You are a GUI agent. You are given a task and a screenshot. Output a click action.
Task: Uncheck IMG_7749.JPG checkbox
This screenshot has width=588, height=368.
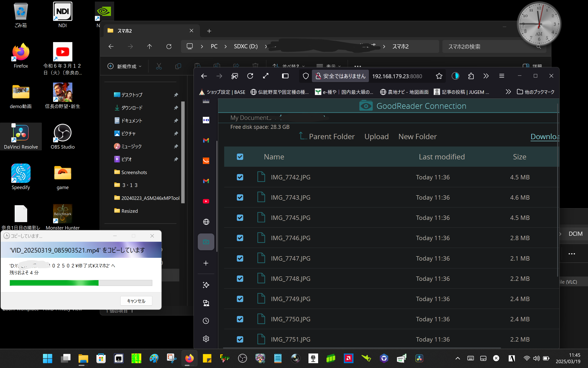click(240, 299)
